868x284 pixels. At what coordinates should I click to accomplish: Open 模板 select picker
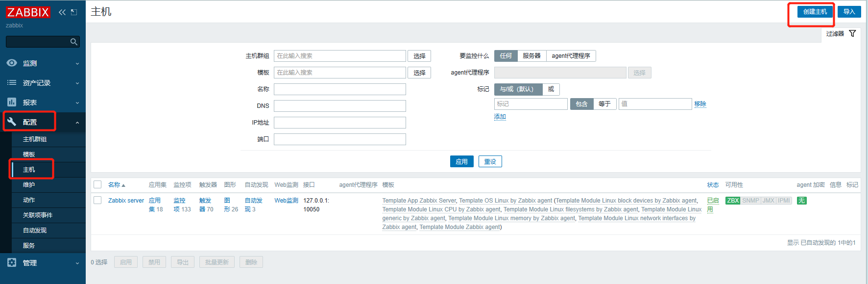pos(419,73)
